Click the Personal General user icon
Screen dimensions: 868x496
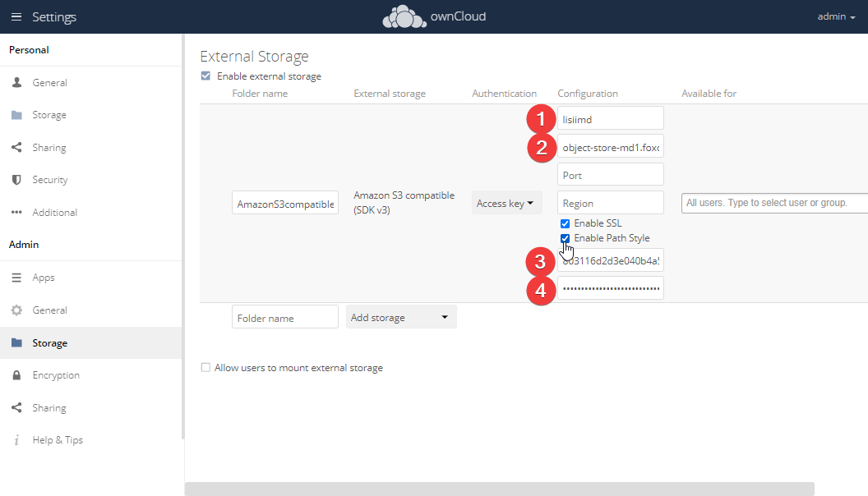[x=16, y=83]
